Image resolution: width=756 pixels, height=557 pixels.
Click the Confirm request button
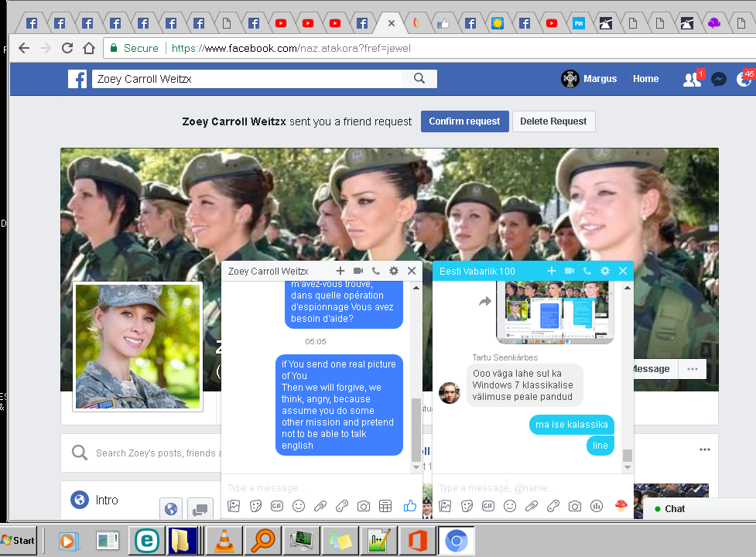pyautogui.click(x=465, y=121)
